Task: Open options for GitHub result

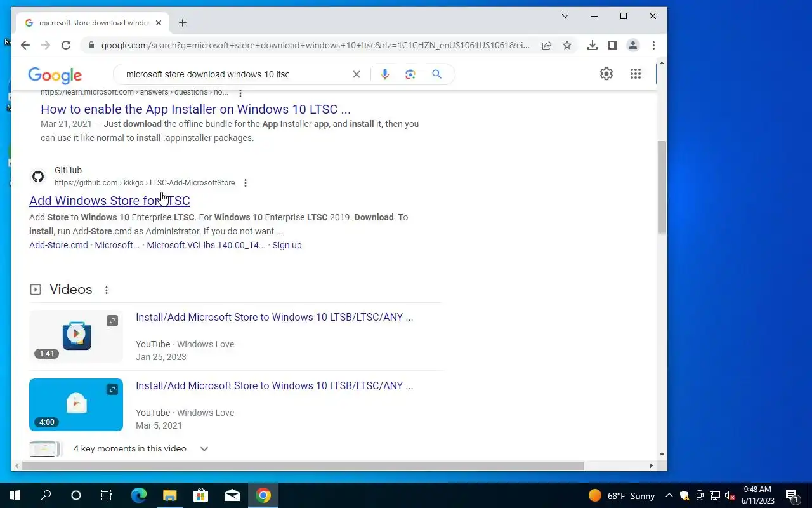Action: (246, 183)
